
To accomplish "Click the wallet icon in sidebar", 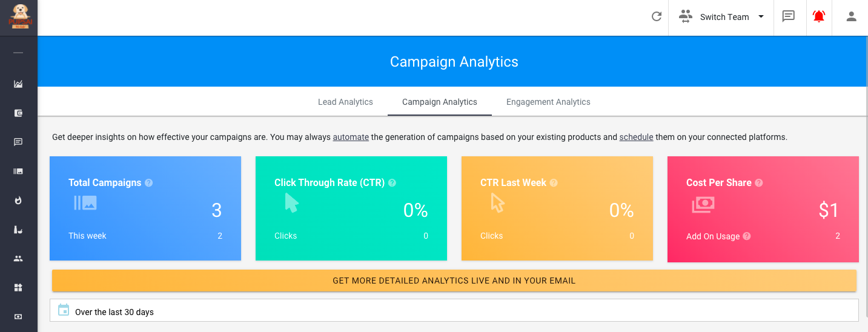I will click(x=18, y=113).
